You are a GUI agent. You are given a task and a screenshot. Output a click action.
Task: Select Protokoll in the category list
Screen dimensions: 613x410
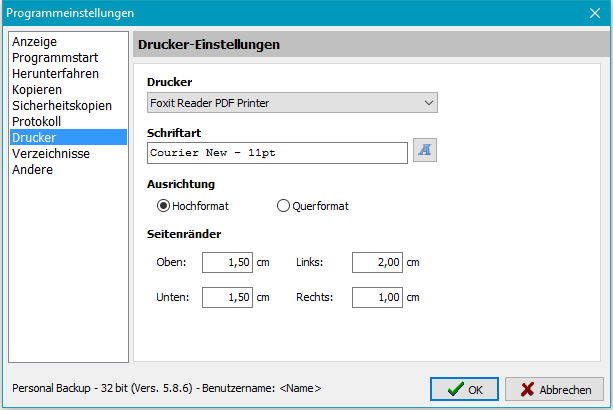click(36, 122)
